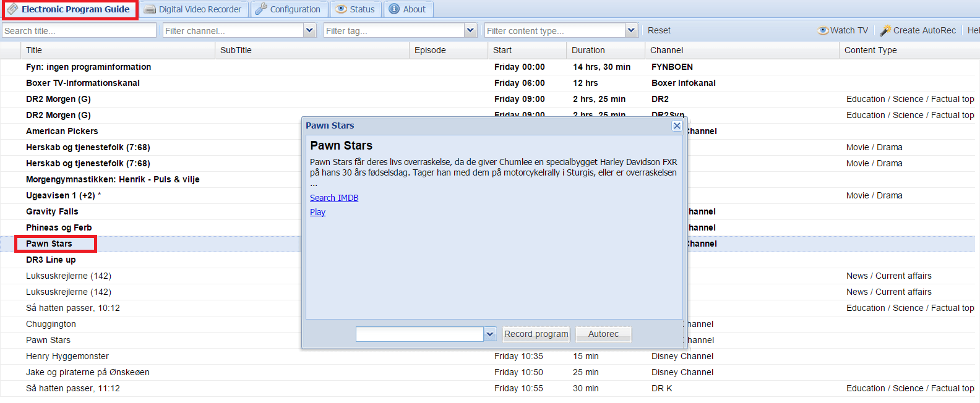Screen dimensions: 980x403
Task: Open the Filter tag dropdown arrow
Action: click(x=470, y=30)
